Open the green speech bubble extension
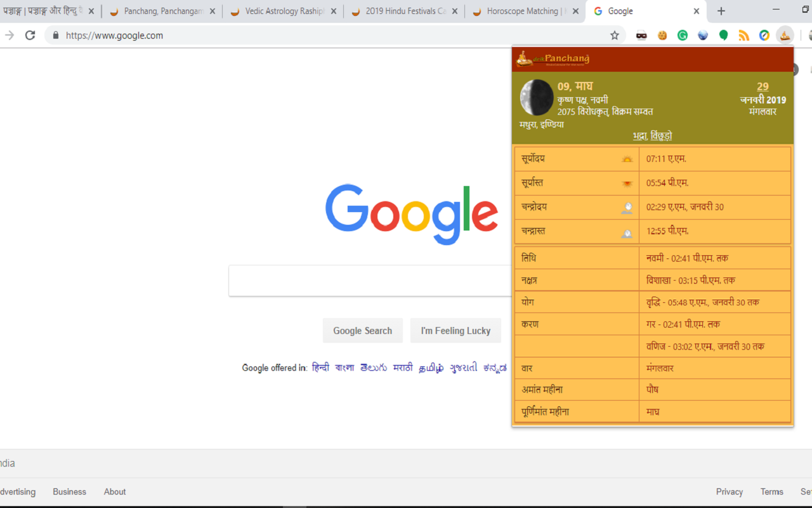The height and width of the screenshot is (508, 812). pos(723,35)
